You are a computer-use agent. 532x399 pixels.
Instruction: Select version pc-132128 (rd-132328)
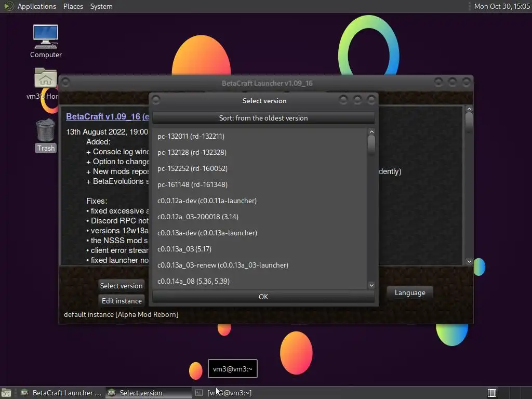[x=260, y=152]
